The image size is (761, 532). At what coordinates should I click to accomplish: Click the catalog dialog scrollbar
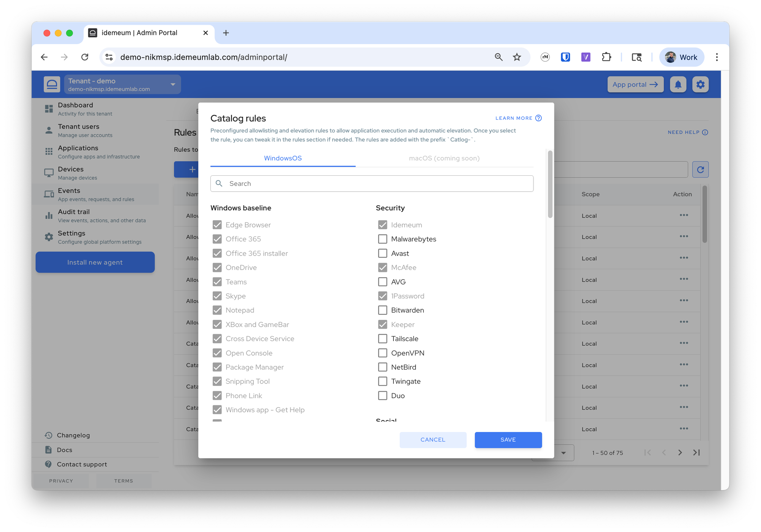[550, 184]
